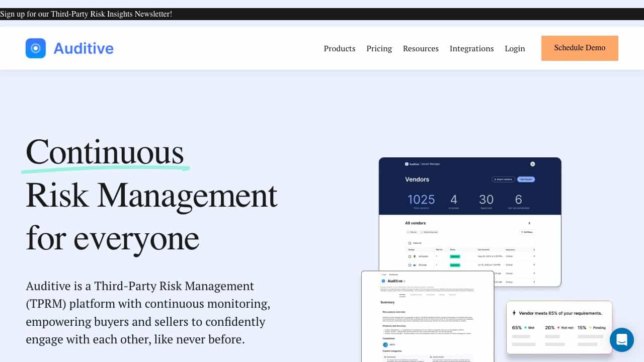Click the Schedule Demo button
The width and height of the screenshot is (644, 362).
pyautogui.click(x=580, y=48)
